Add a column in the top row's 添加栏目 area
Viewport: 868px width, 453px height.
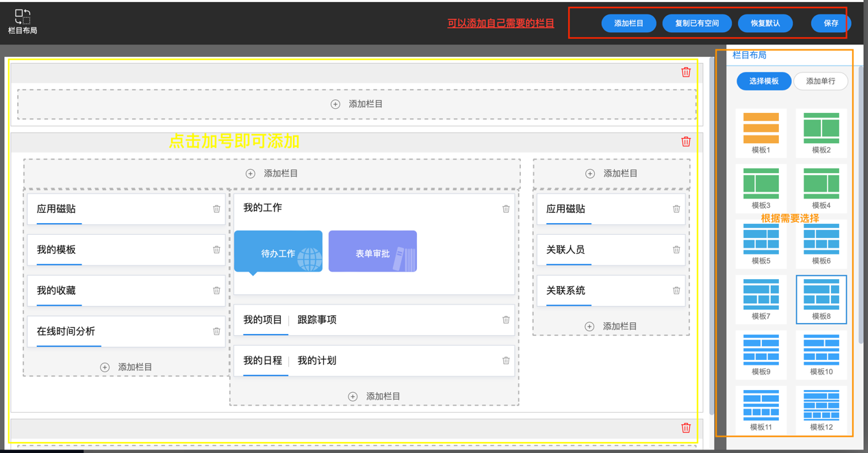[357, 104]
